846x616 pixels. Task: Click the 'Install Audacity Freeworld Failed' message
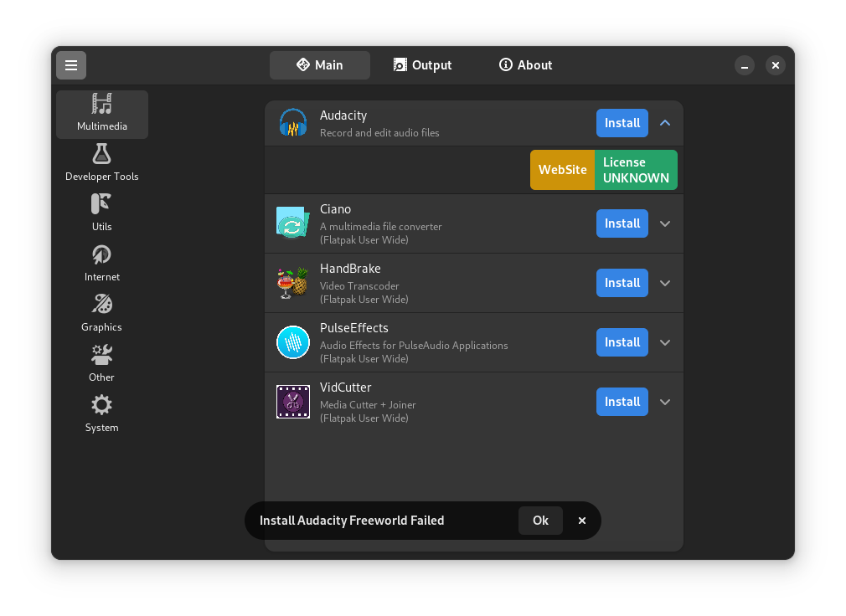[352, 521]
